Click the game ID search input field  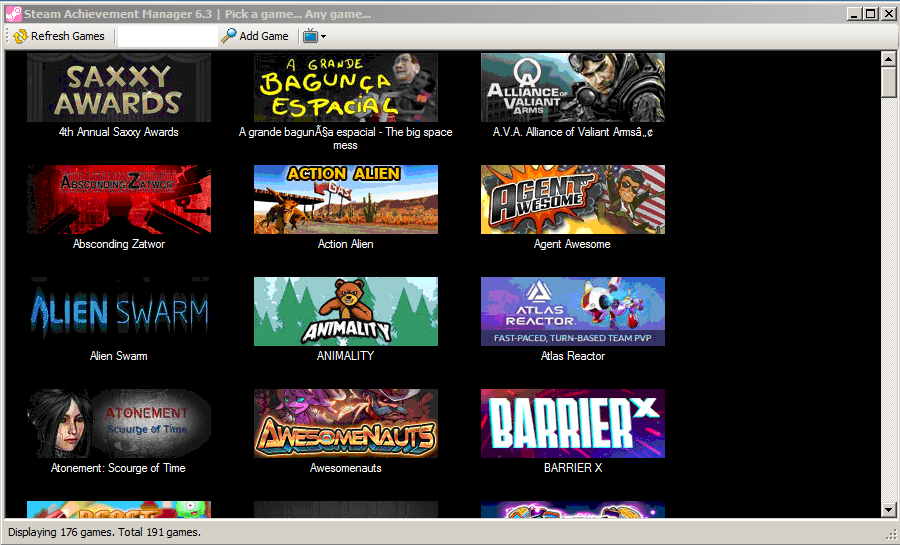[x=167, y=36]
